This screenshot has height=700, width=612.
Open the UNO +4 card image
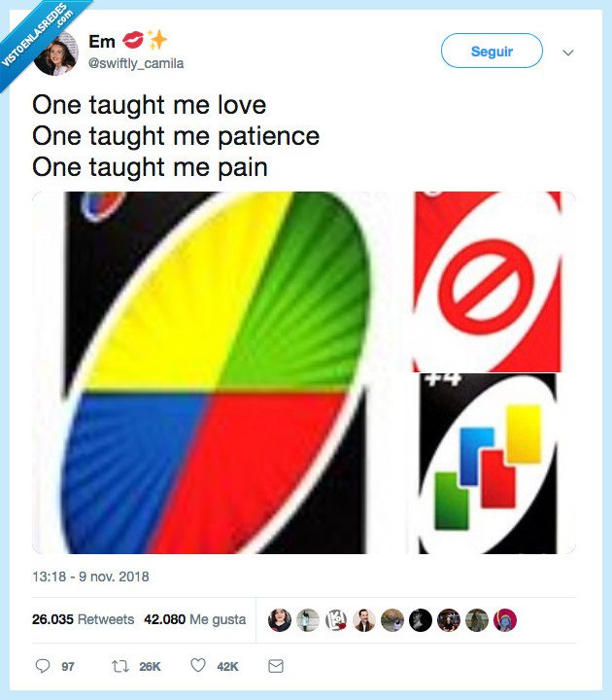[x=490, y=464]
